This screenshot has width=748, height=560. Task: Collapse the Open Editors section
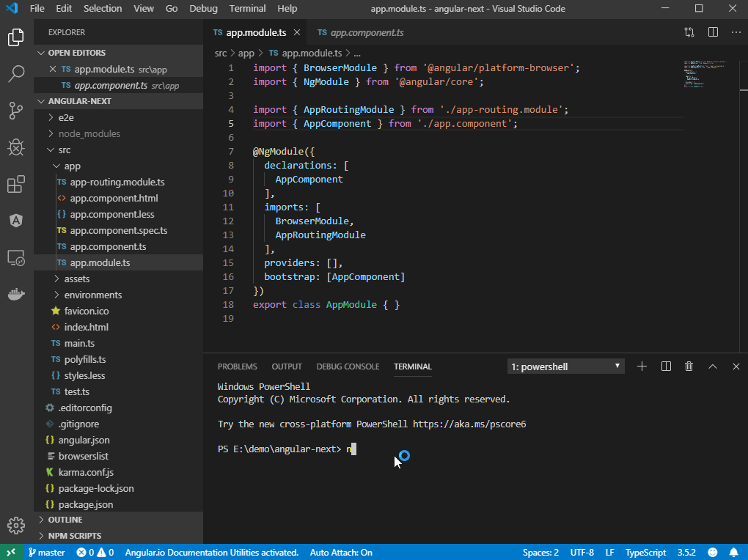[x=118, y=53]
